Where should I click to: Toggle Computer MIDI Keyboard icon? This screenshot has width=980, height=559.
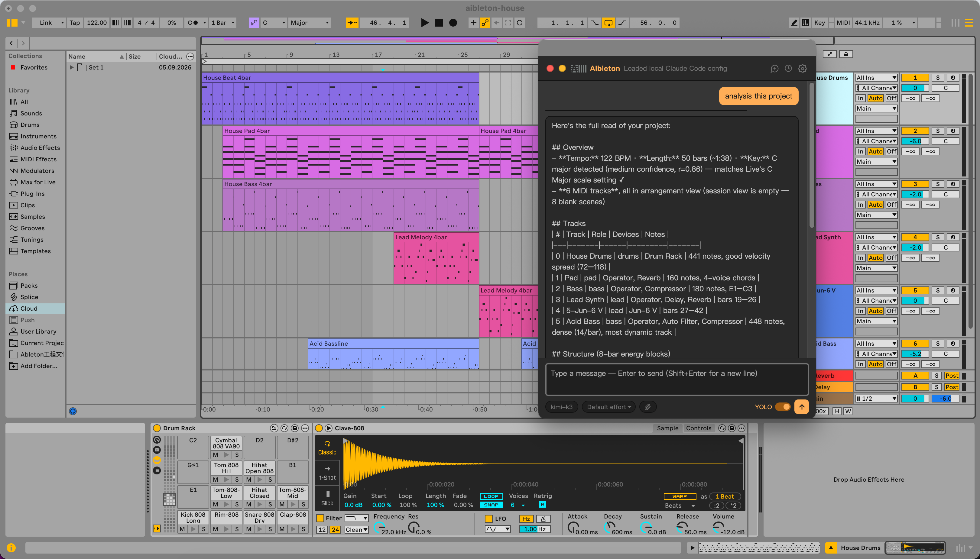click(x=806, y=23)
